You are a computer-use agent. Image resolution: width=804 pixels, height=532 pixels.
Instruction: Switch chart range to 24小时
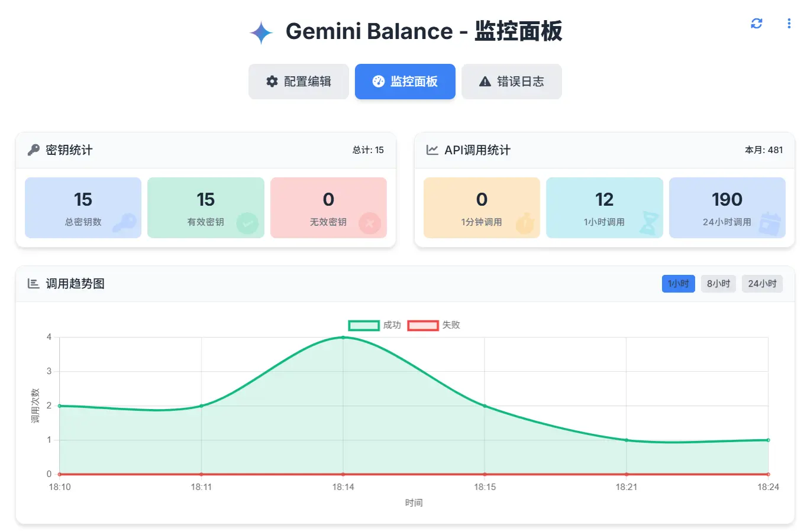click(x=762, y=284)
